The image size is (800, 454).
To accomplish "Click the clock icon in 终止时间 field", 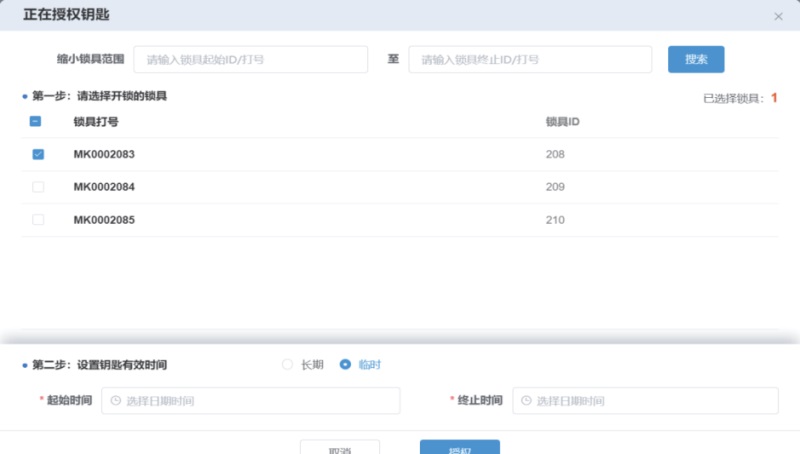I will [x=527, y=401].
